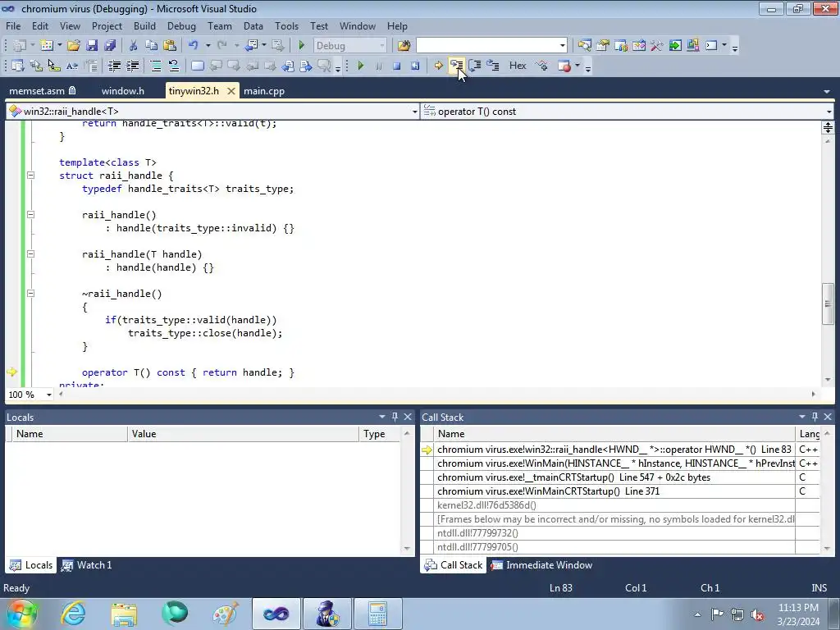
Task: Undo the last action
Action: coord(194,46)
